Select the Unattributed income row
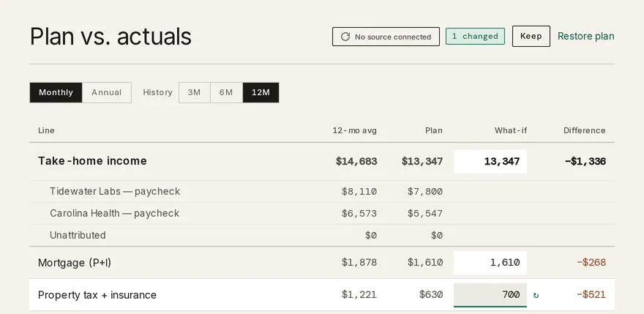Image resolution: width=644 pixels, height=314 pixels. pyautogui.click(x=322, y=236)
